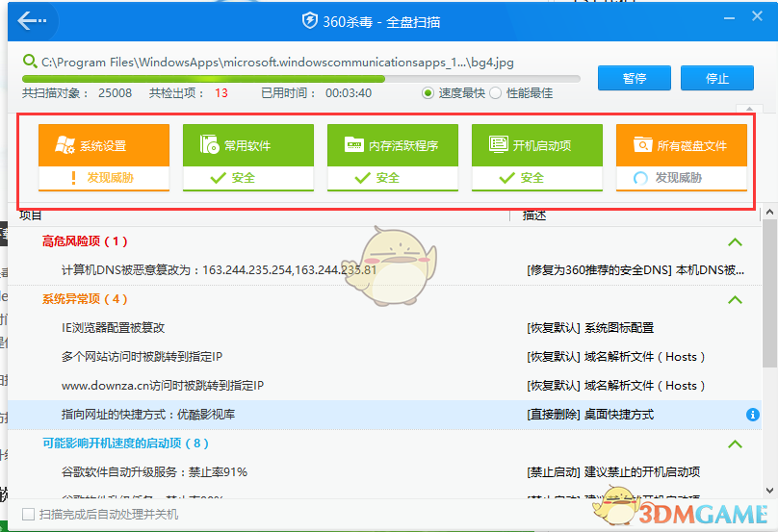This screenshot has height=532, width=778.
Task: Collapse the 高危风险项 section
Action: [735, 242]
